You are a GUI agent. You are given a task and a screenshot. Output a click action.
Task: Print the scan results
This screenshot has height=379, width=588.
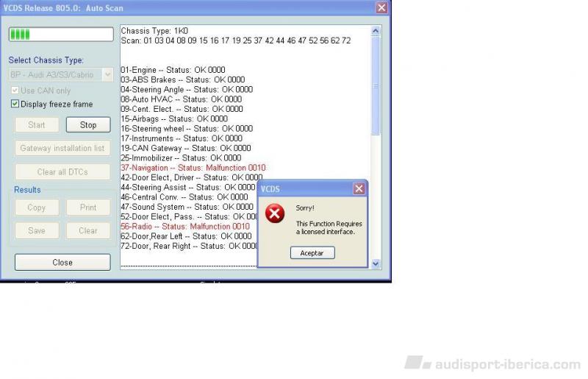coord(88,208)
